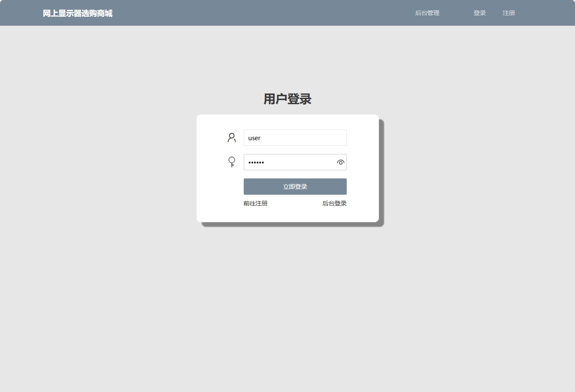Viewport: 575px width, 392px height.
Task: Click the 后台登录 backend login link
Action: pyautogui.click(x=334, y=203)
